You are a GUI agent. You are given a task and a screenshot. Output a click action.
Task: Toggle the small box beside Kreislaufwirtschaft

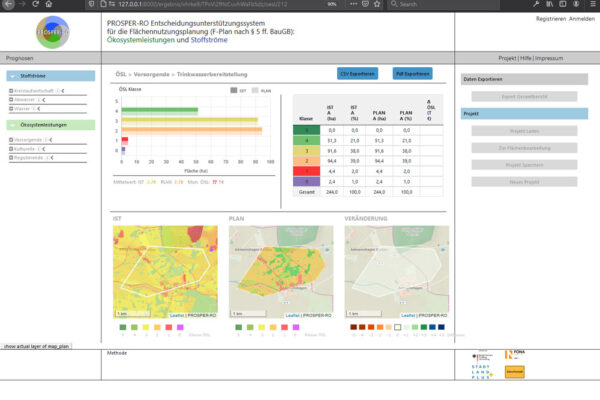click(11, 91)
